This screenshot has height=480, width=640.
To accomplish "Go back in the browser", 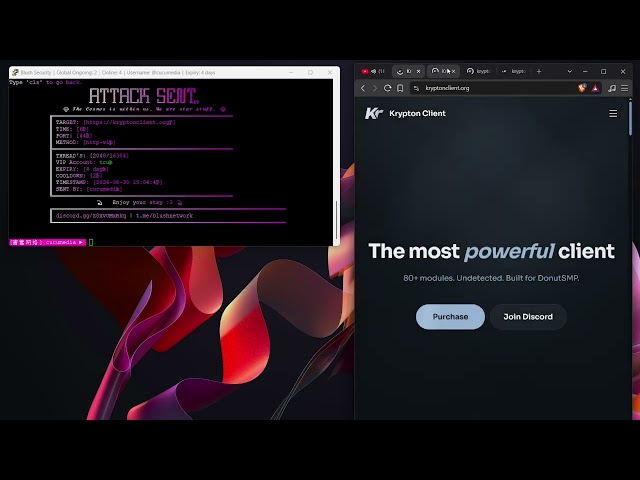I will point(363,88).
